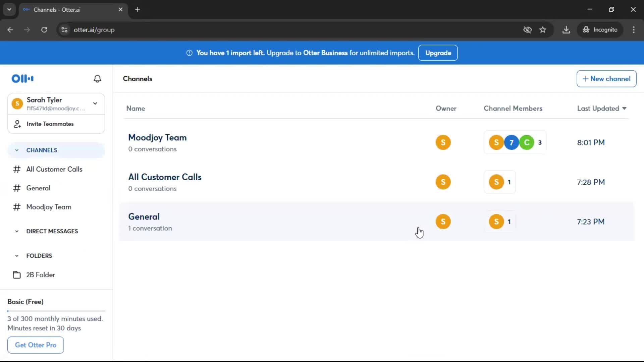Click the Owner column header
The height and width of the screenshot is (362, 644).
[446, 109]
